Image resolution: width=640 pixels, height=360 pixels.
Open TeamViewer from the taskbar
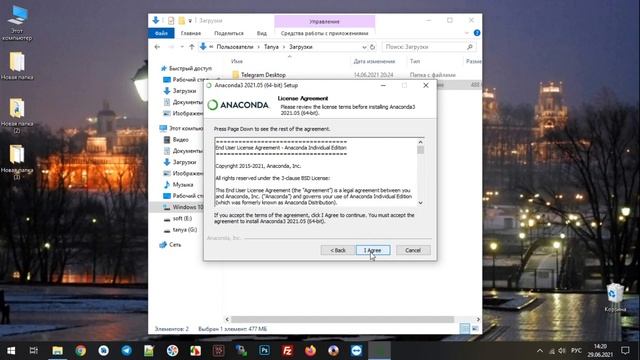point(356,351)
